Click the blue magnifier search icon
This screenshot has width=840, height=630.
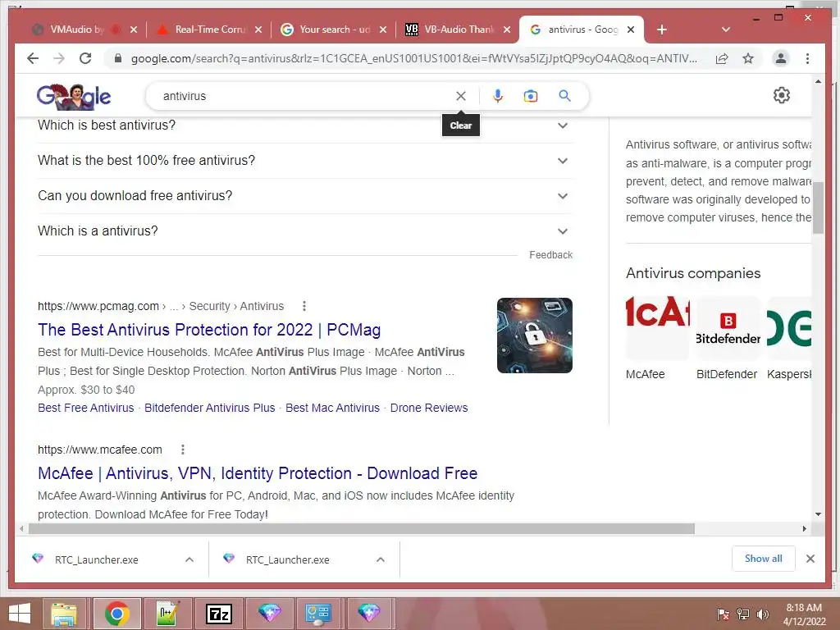(x=564, y=96)
